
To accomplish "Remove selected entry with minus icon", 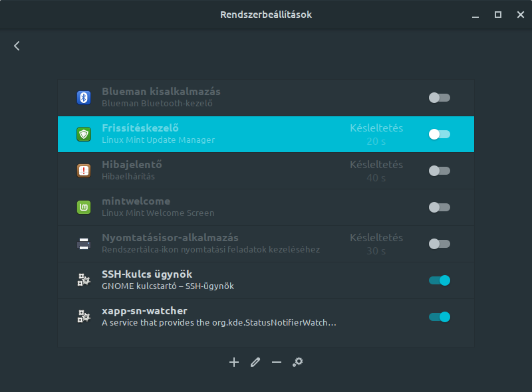I will pyautogui.click(x=277, y=362).
